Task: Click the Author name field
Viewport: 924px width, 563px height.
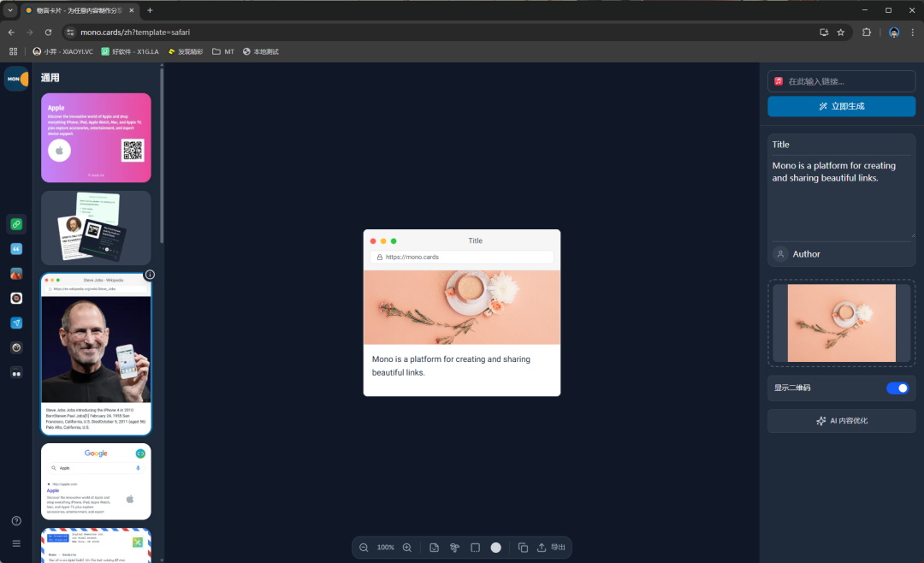Action: click(x=851, y=254)
